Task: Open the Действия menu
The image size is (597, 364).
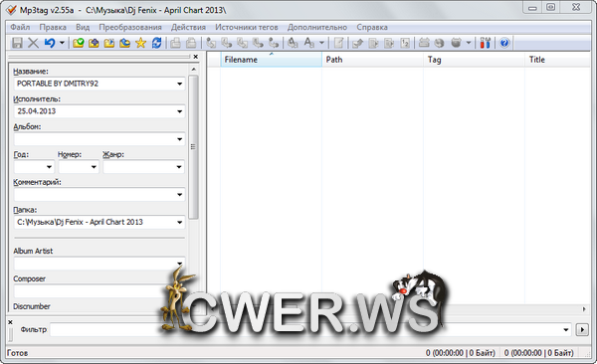Action: pos(188,27)
